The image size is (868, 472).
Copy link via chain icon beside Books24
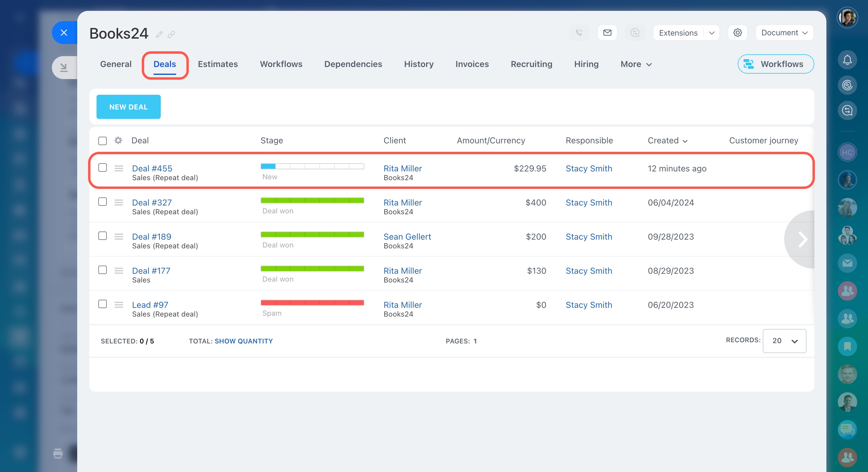[x=171, y=34]
